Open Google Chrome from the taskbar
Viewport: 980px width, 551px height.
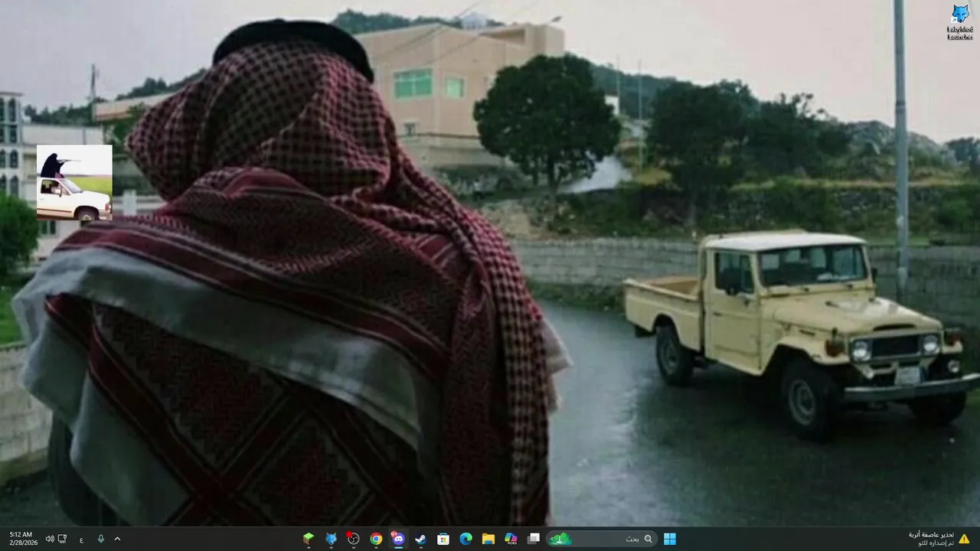coord(376,539)
